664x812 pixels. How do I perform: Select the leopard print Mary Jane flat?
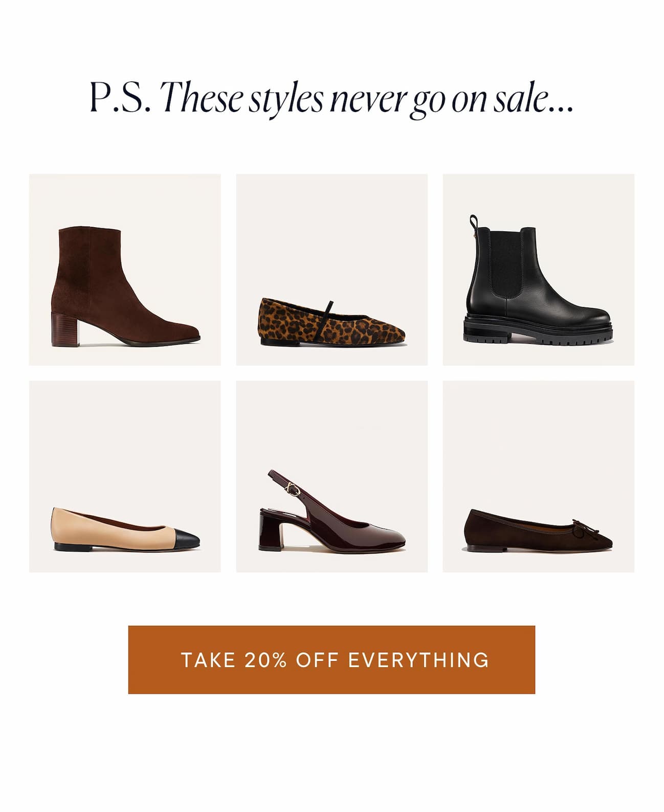click(x=331, y=270)
